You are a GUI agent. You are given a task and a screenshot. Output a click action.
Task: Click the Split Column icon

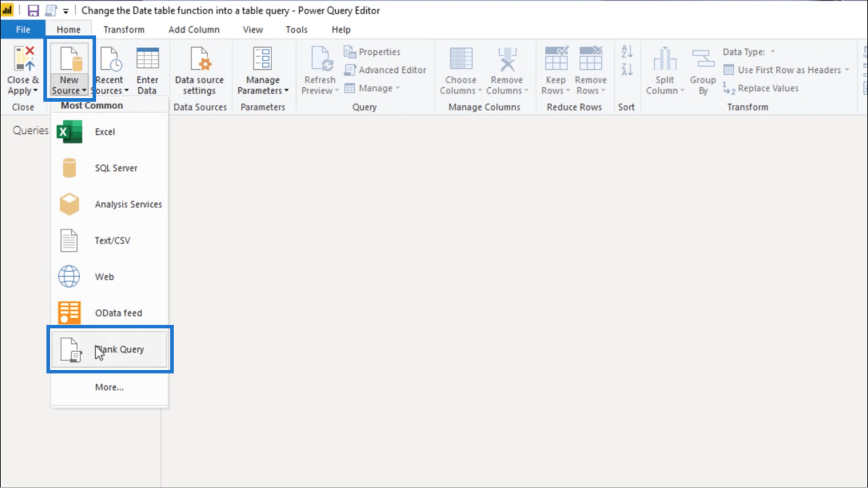665,58
